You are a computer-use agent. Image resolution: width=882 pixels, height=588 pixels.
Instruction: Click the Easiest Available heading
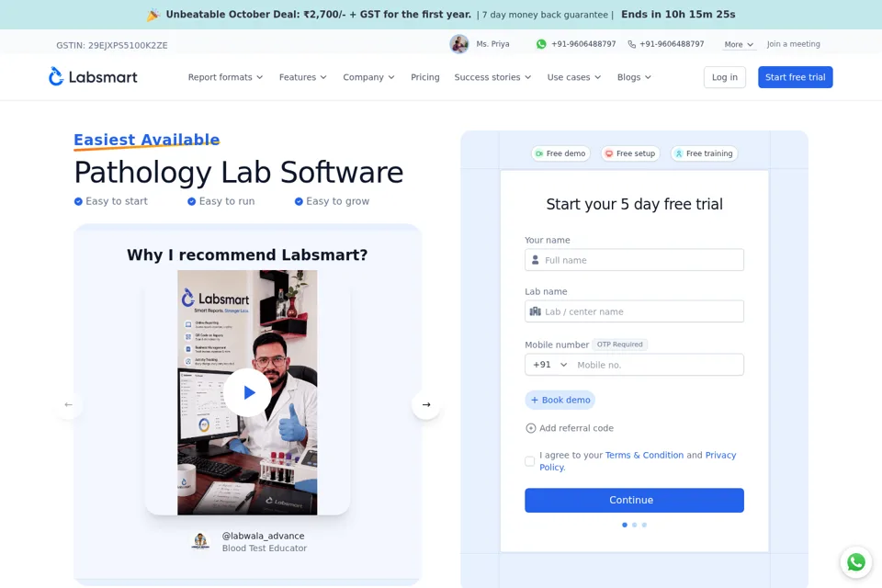[147, 140]
